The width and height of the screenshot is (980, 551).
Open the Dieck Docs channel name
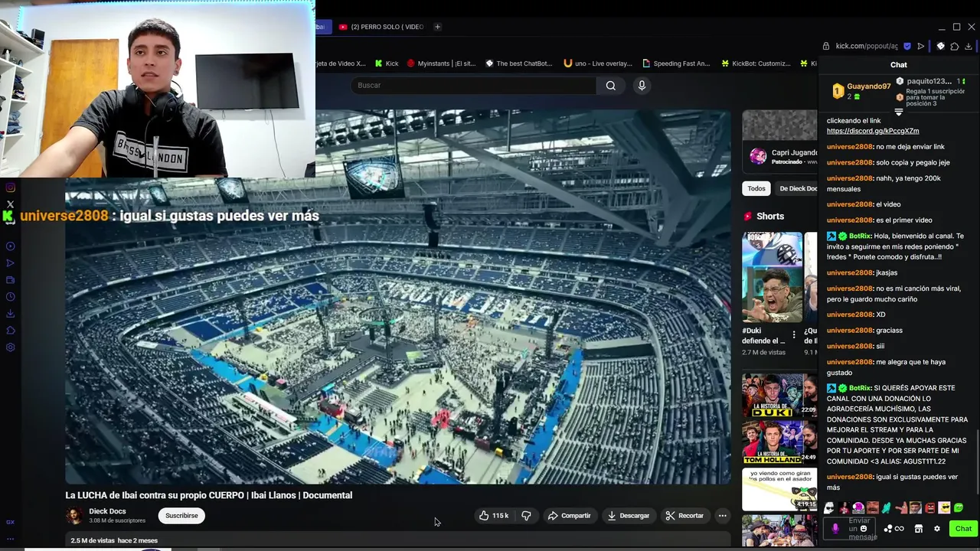(107, 511)
